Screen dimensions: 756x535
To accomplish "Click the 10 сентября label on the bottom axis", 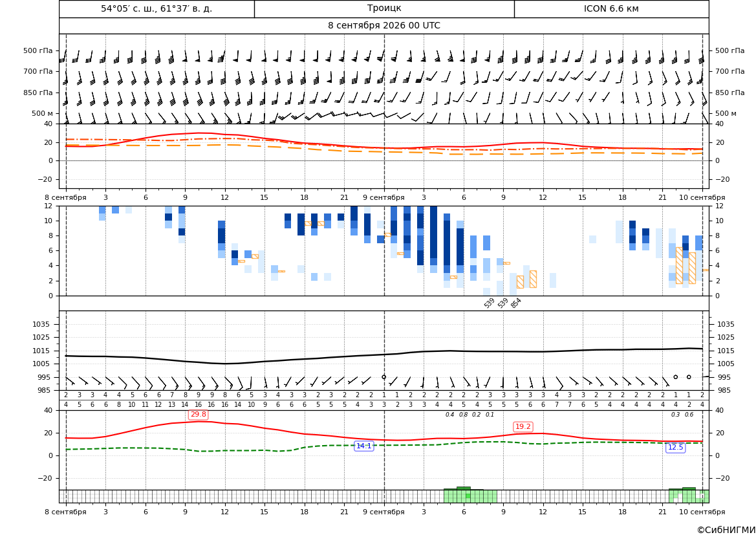I will [702, 512].
